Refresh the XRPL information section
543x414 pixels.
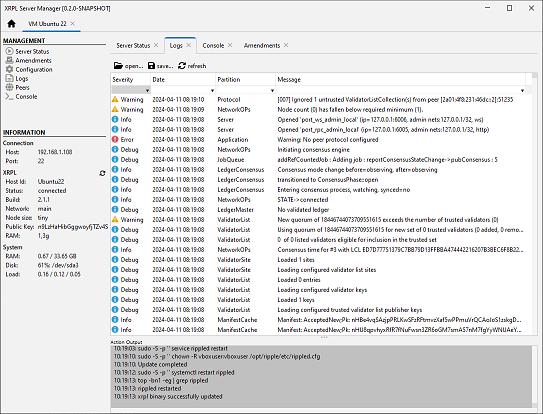[102, 173]
